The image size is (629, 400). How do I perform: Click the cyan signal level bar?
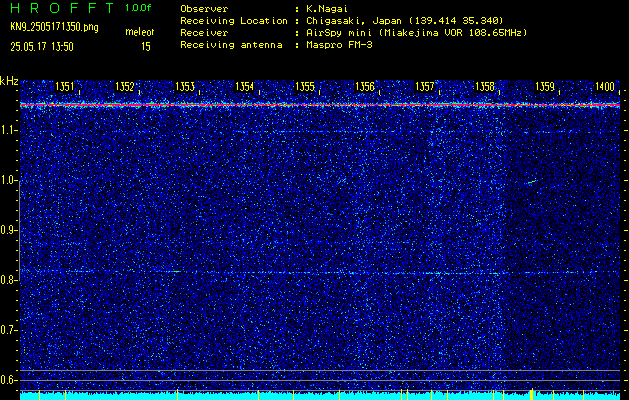tap(320, 396)
